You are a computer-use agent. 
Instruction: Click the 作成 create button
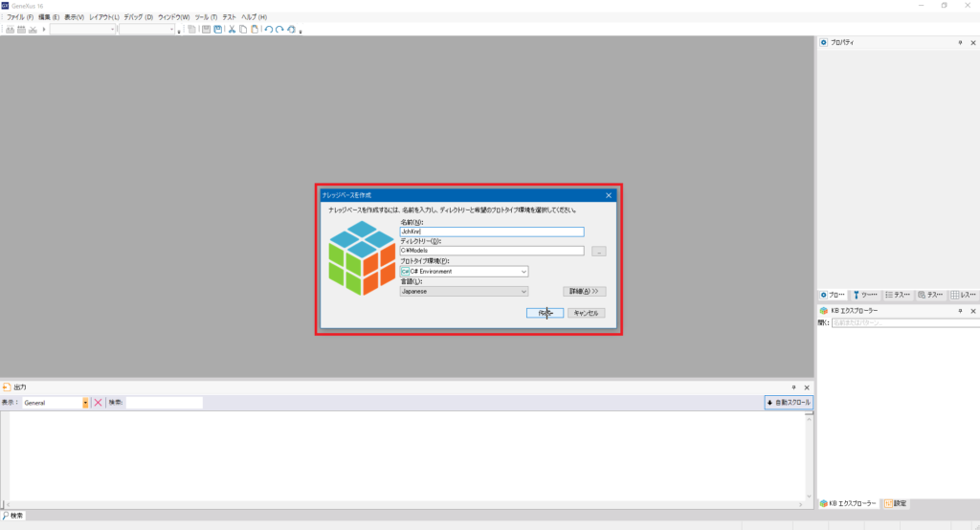(x=545, y=313)
